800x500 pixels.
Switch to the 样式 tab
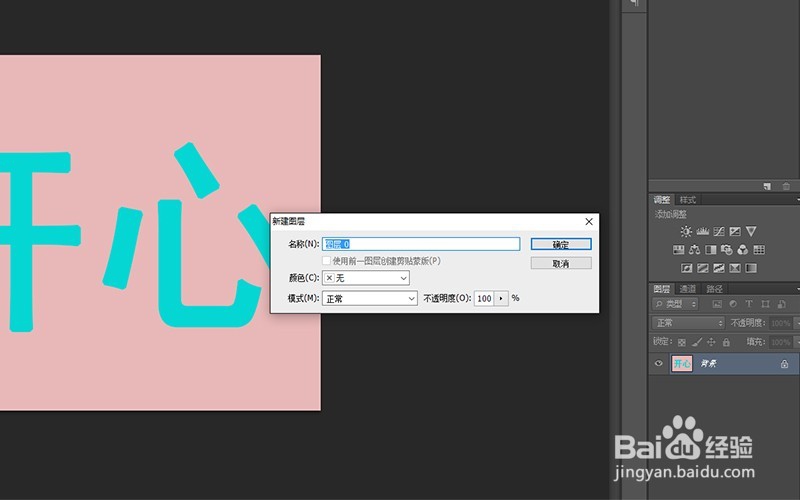point(688,199)
